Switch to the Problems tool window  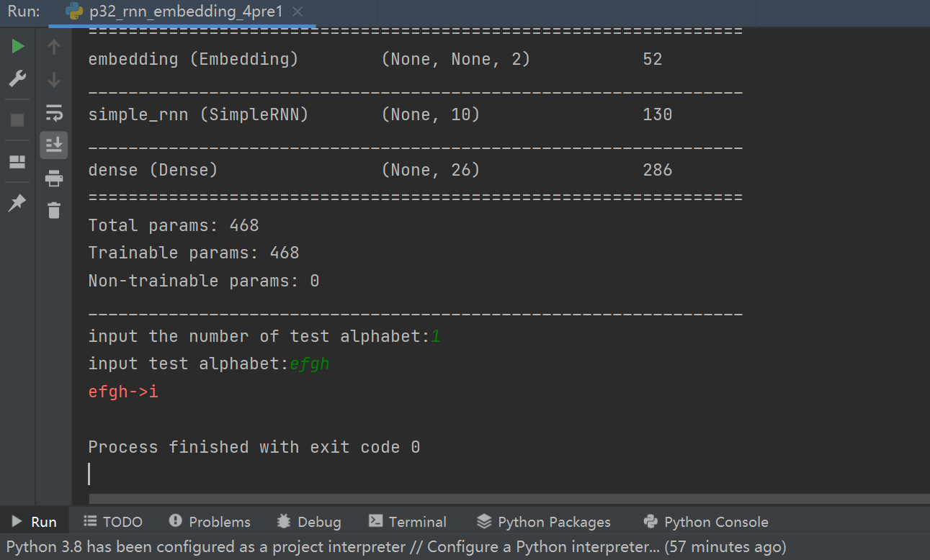(210, 522)
